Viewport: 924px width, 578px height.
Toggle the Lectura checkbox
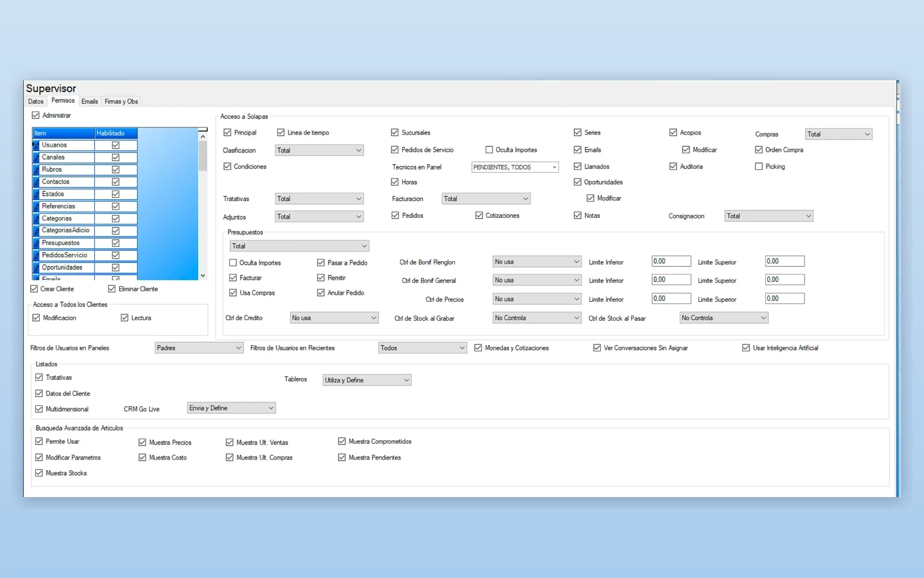(125, 318)
